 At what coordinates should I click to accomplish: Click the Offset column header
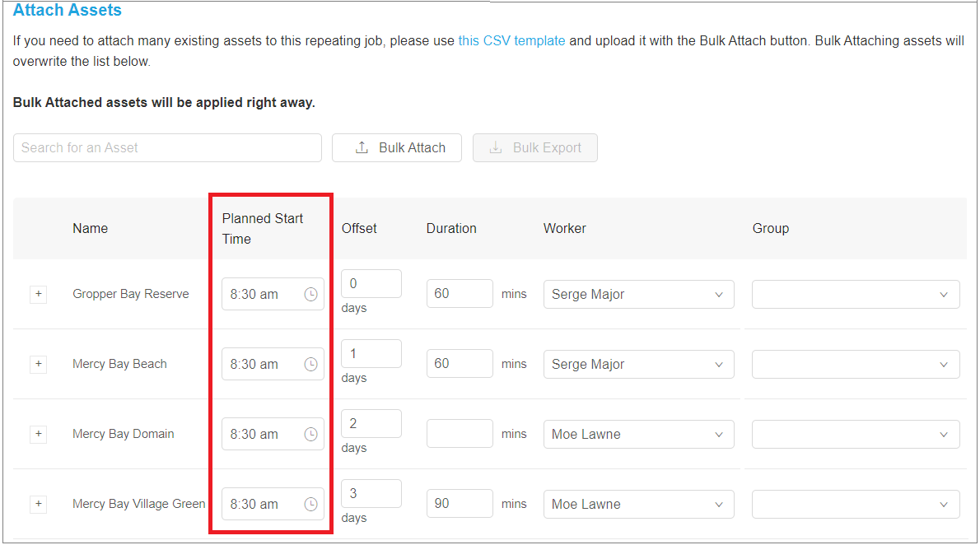tap(359, 229)
